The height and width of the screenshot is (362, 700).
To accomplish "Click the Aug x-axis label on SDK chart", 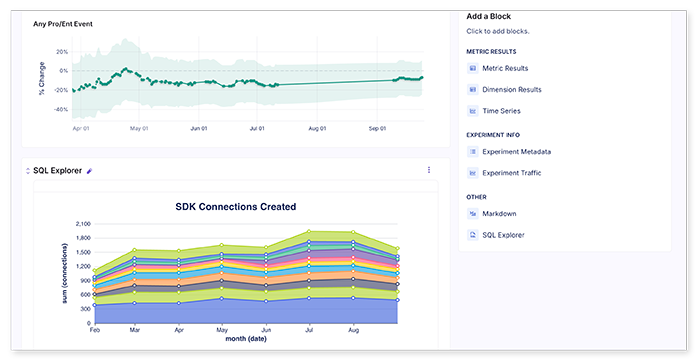I will [354, 330].
